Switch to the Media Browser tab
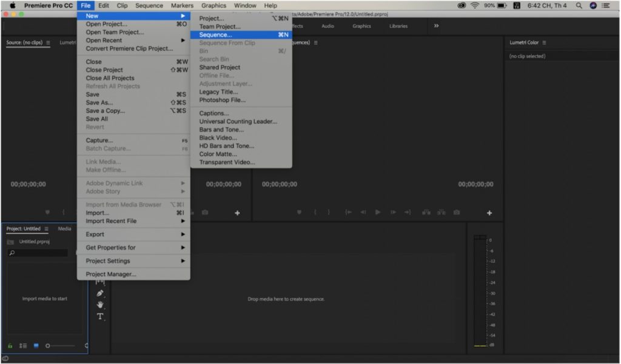This screenshot has width=621, height=364. pos(64,228)
